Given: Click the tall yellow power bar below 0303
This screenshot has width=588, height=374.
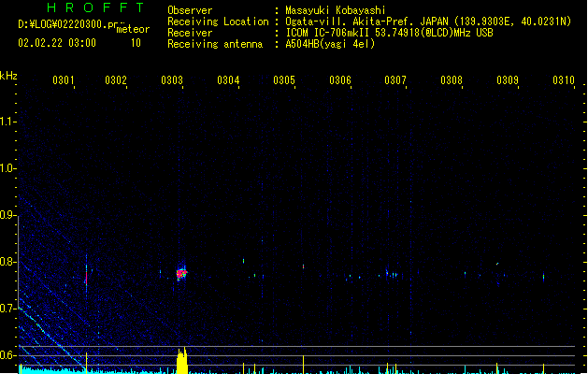Looking at the screenshot, I should [x=182, y=361].
